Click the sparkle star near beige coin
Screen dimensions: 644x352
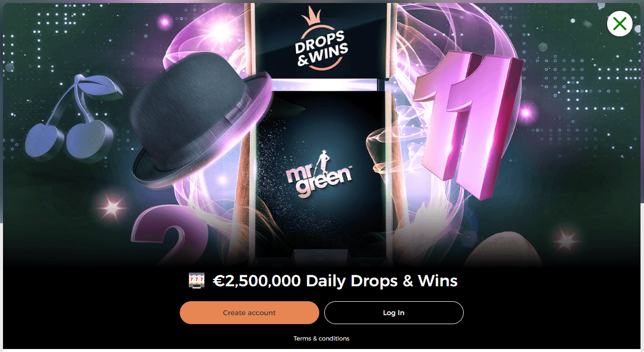(x=566, y=240)
